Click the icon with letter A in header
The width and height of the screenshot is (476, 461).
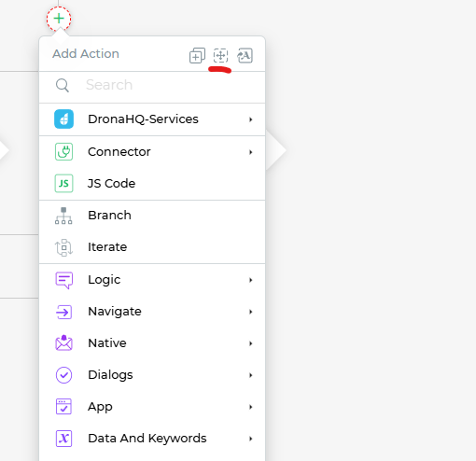(245, 56)
